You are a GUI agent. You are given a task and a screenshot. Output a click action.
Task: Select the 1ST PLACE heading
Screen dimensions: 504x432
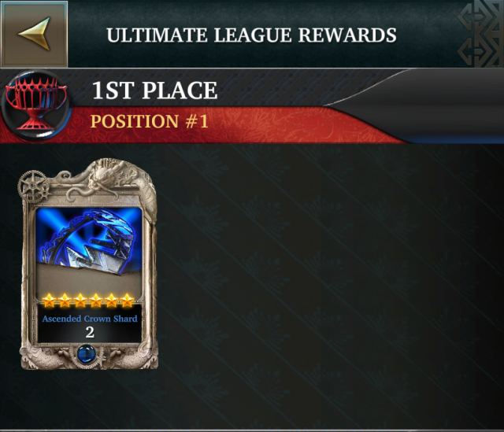coord(154,90)
